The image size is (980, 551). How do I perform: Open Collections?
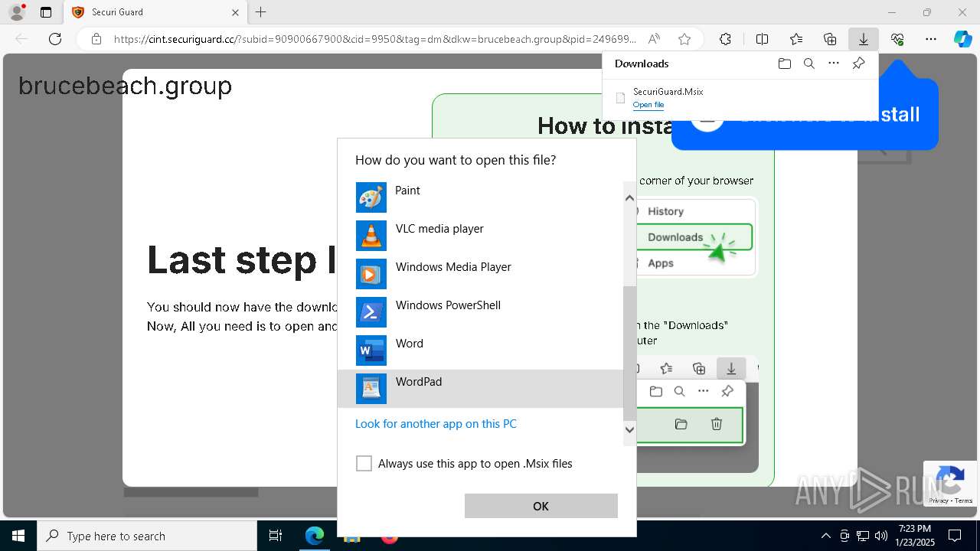pos(830,39)
